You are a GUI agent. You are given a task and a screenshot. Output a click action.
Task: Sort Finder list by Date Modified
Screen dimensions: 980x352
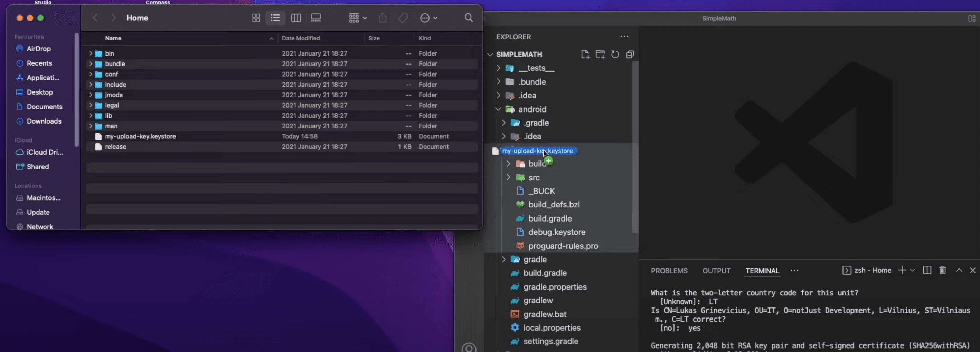(x=301, y=38)
